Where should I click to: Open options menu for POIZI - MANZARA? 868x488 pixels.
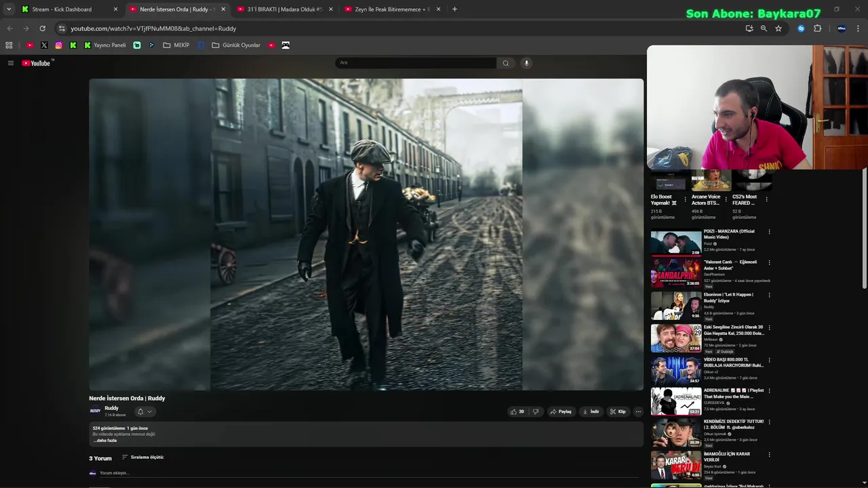[x=769, y=232]
